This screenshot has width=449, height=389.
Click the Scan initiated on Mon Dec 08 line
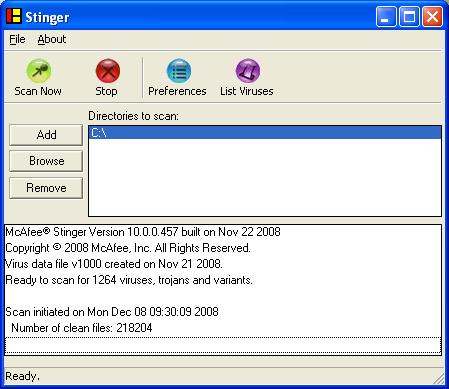pyautogui.click(x=112, y=312)
